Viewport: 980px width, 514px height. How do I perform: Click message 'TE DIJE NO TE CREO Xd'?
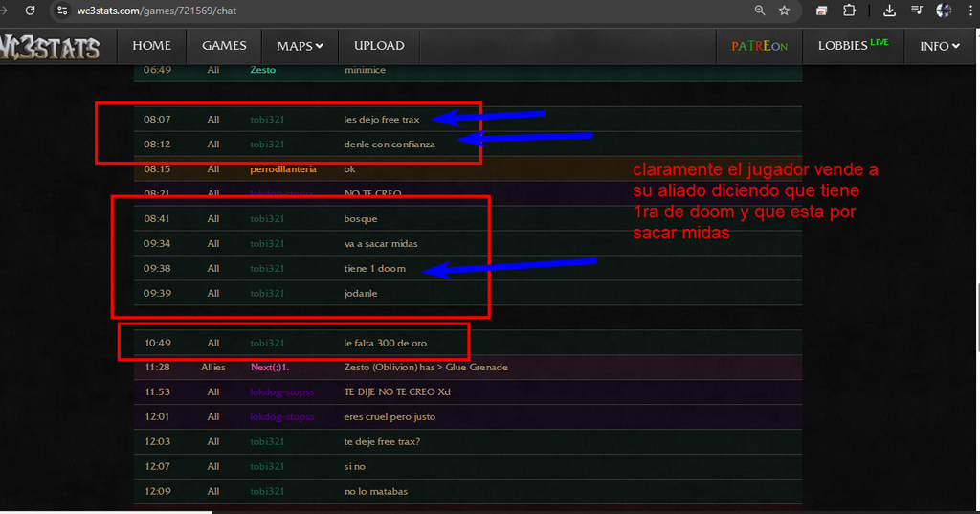coord(397,392)
